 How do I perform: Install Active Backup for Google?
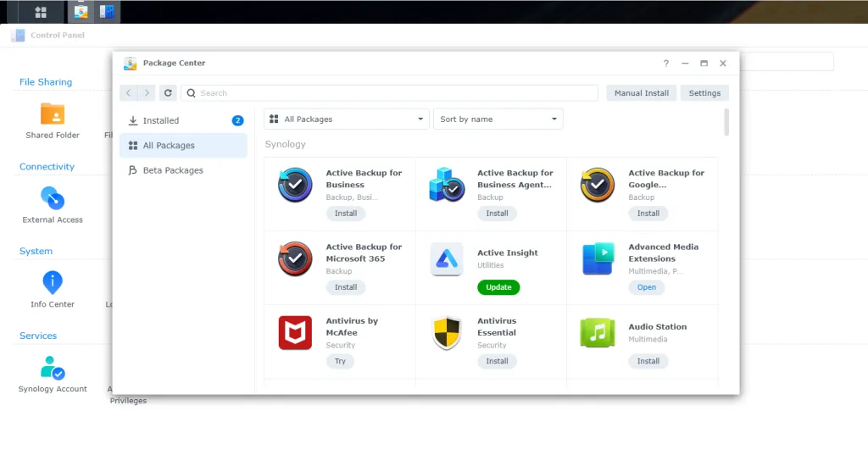[x=648, y=214]
